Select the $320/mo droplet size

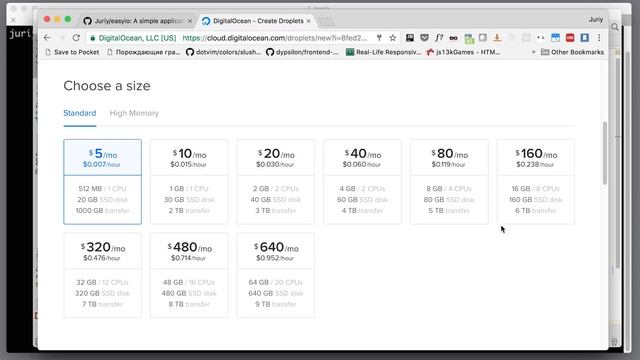[102, 275]
